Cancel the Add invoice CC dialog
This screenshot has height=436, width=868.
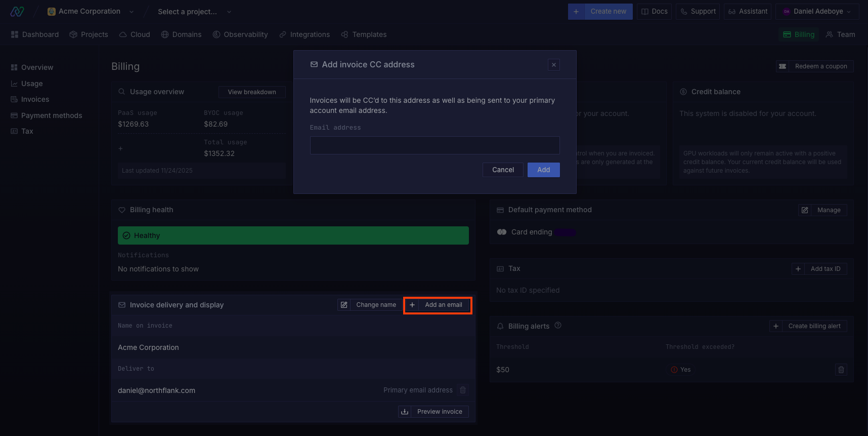503,170
